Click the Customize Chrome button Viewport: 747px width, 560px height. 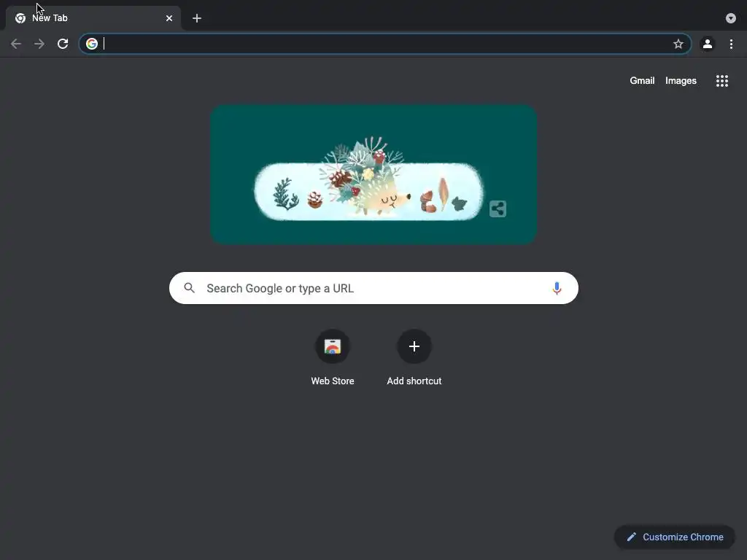coord(675,537)
